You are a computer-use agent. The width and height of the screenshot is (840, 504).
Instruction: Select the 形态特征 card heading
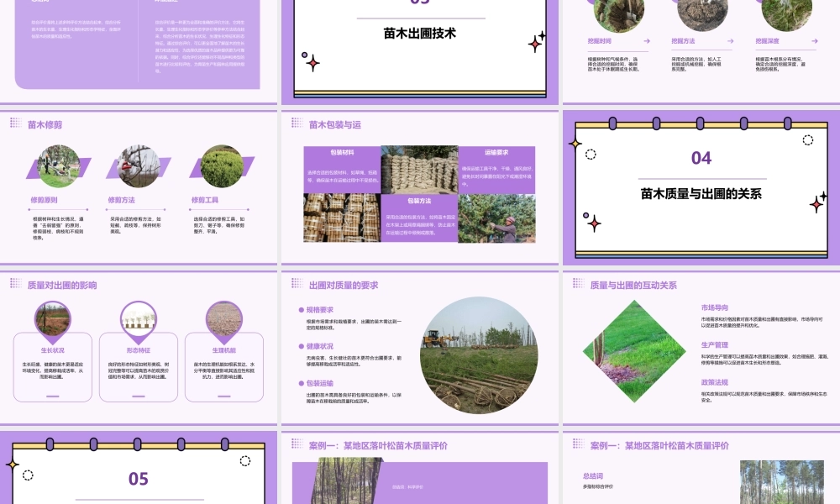(139, 350)
